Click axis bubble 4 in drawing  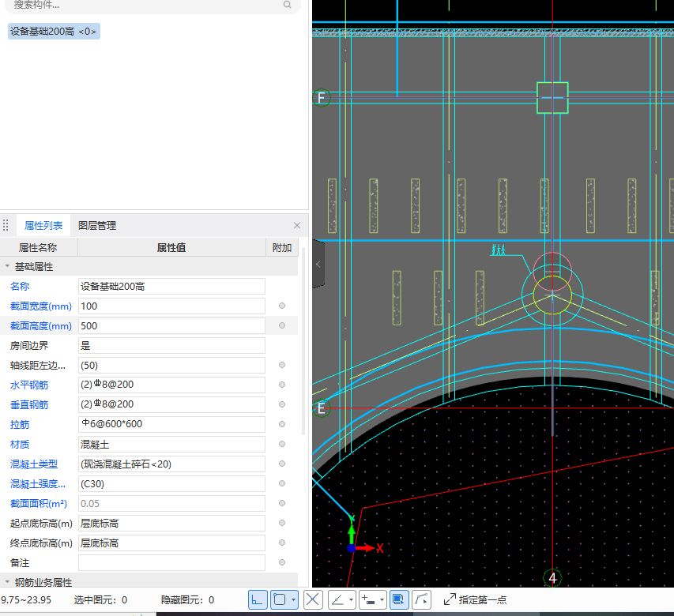click(552, 578)
